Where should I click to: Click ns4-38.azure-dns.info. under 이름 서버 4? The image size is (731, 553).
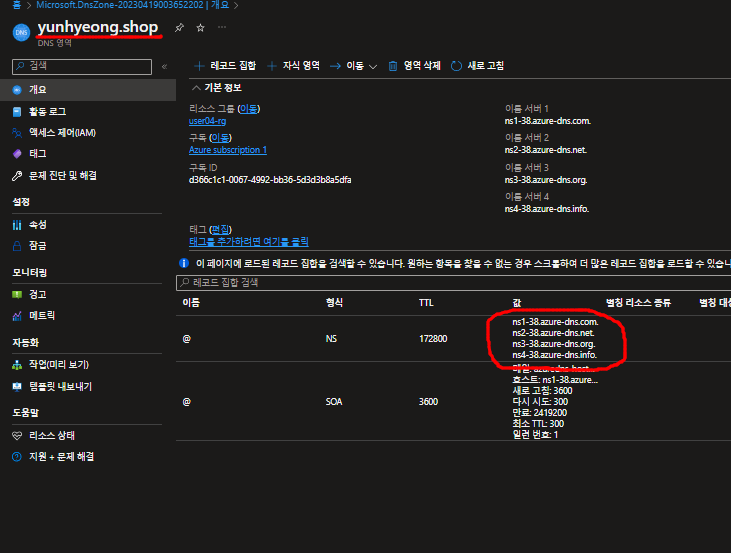pos(547,209)
